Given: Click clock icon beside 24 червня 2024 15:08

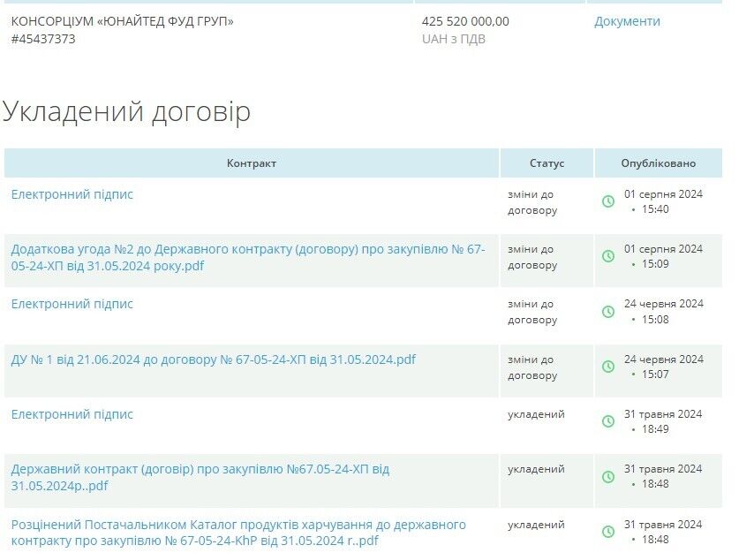Looking at the screenshot, I should coord(608,312).
